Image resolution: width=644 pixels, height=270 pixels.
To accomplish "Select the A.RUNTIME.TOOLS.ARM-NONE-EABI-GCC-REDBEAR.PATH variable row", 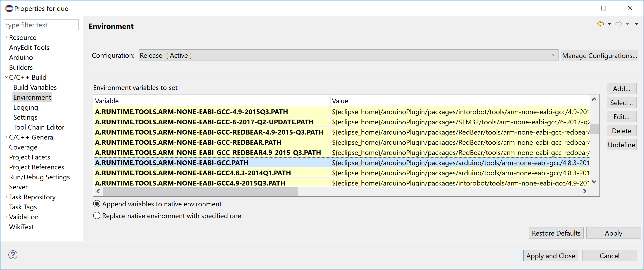I will [x=188, y=142].
